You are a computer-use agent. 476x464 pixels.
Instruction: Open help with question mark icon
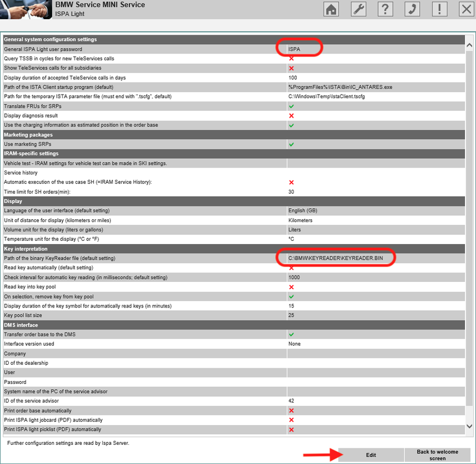coord(385,9)
